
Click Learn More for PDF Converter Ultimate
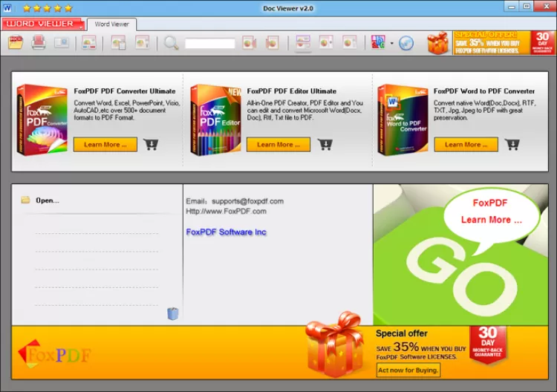coord(105,145)
